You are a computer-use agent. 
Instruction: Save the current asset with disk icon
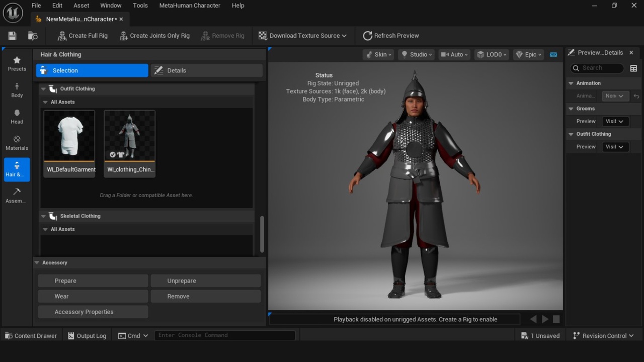tap(12, 36)
